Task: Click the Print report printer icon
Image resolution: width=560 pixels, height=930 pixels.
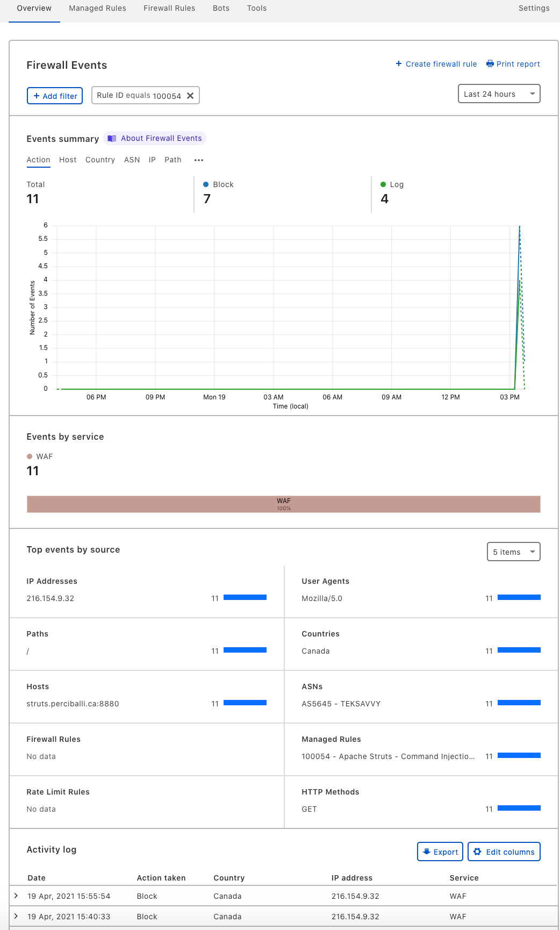Action: 490,64
